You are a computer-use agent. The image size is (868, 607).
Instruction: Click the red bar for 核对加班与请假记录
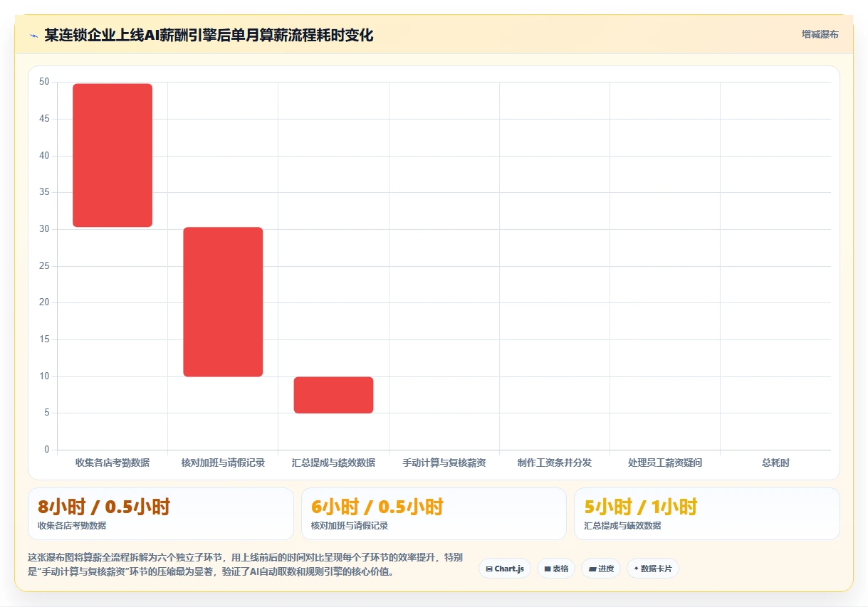[x=223, y=302]
